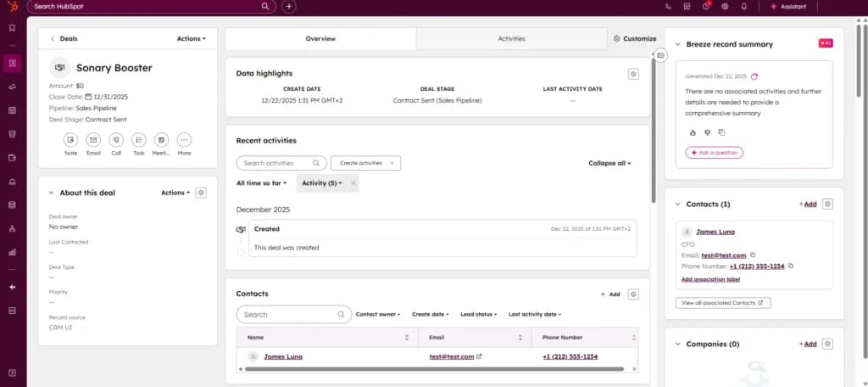Open the Collapse all dropdown
This screenshot has width=868, height=387.
coord(609,163)
